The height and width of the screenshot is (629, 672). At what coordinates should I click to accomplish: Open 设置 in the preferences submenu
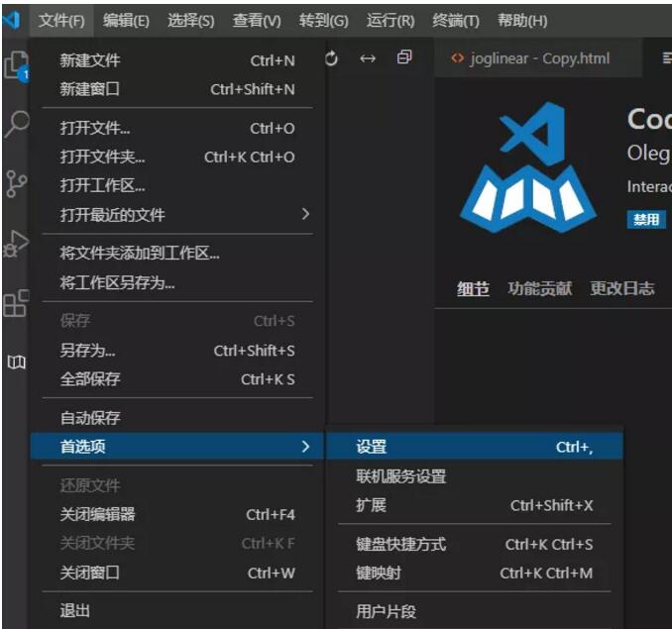pos(475,447)
